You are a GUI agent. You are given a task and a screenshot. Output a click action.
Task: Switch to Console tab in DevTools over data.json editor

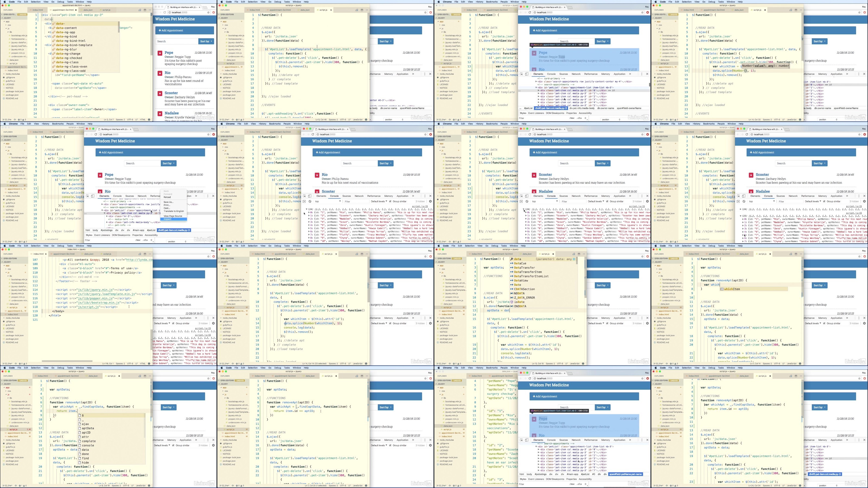pyautogui.click(x=551, y=440)
